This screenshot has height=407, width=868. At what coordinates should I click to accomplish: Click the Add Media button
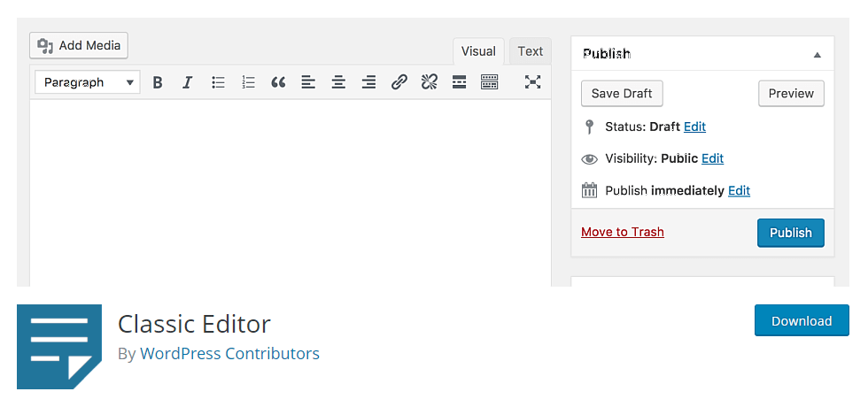pos(79,45)
